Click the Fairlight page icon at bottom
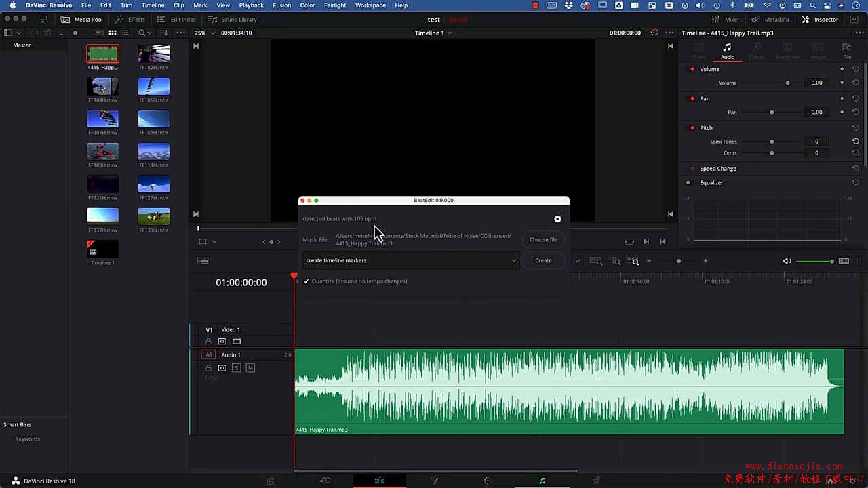Image resolution: width=868 pixels, height=488 pixels. point(542,481)
